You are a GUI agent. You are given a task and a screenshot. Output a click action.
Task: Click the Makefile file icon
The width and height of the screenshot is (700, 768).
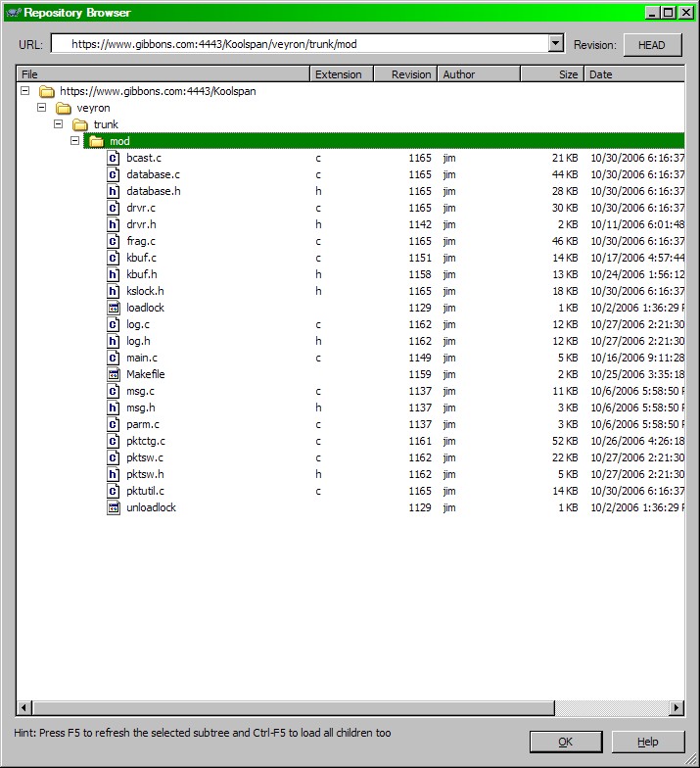(114, 374)
